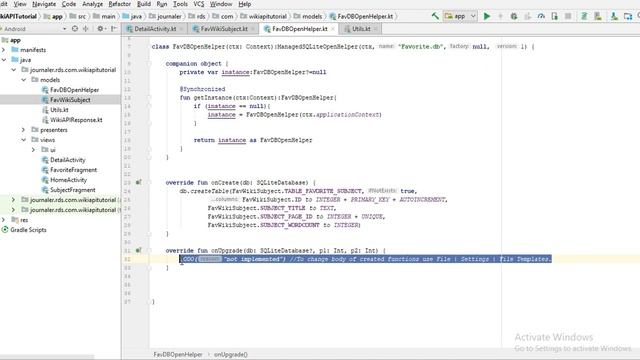This screenshot has height=360, width=640.
Task: Select FavWikiSubject in project tree
Action: (x=66, y=100)
